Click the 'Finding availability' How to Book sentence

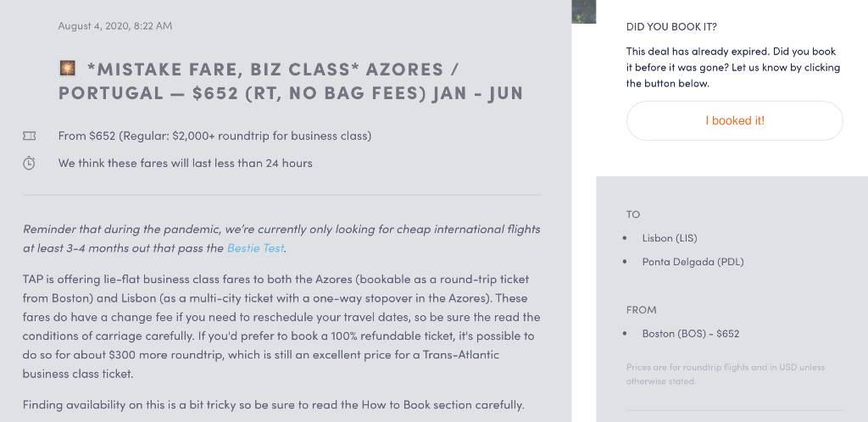[274, 405]
